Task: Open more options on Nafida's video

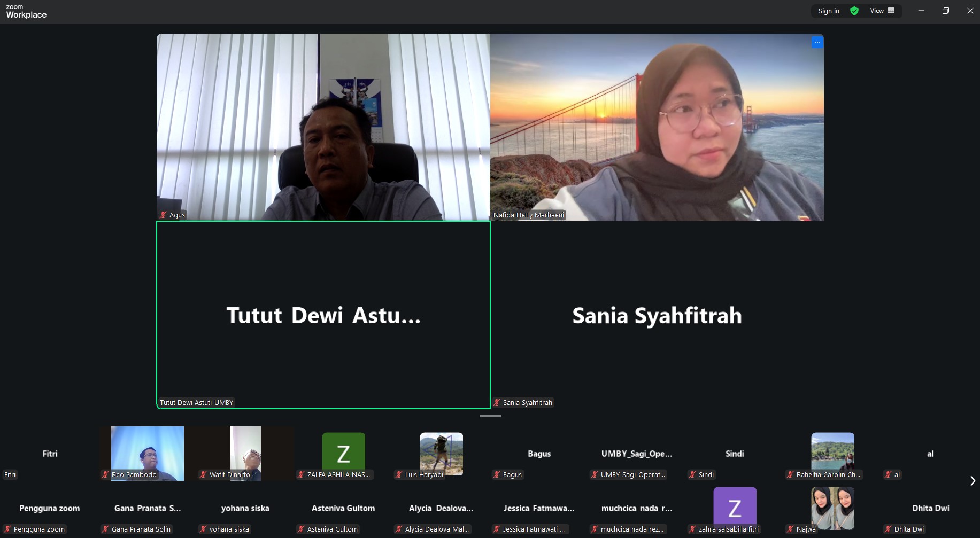Action: (817, 42)
